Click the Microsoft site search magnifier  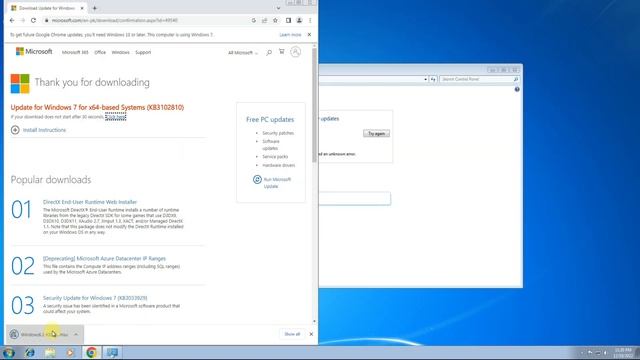(x=269, y=52)
